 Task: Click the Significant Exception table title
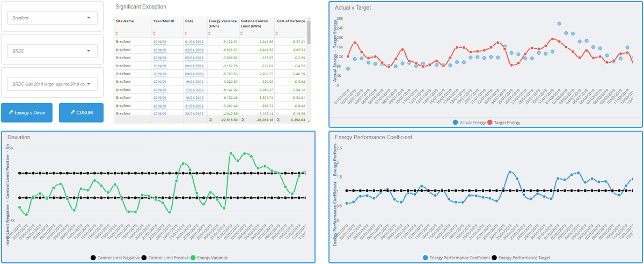[141, 7]
